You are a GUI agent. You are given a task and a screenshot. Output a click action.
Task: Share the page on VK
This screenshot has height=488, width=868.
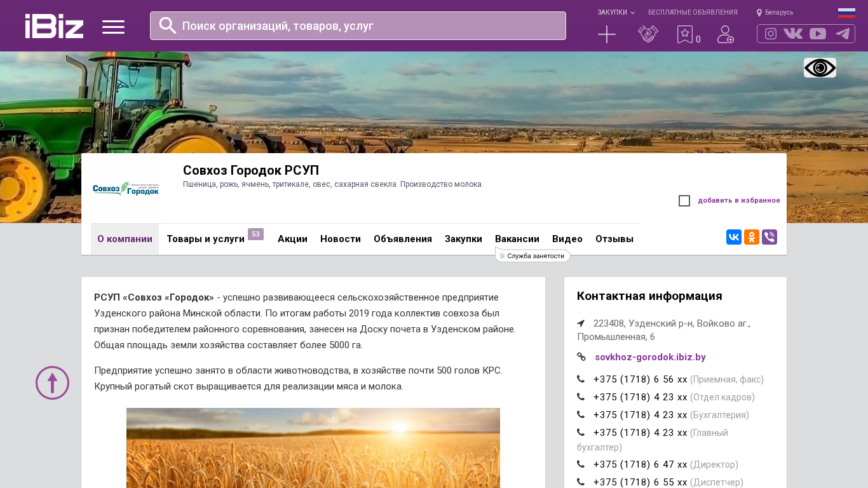click(734, 237)
